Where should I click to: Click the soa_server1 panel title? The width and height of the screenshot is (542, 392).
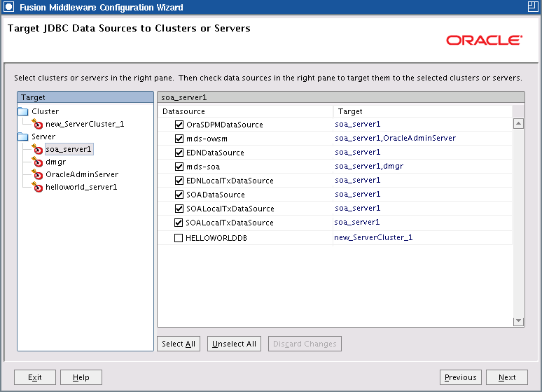341,97
